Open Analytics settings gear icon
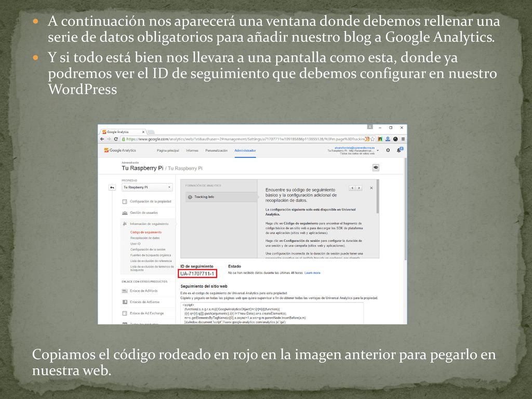 [388, 150]
